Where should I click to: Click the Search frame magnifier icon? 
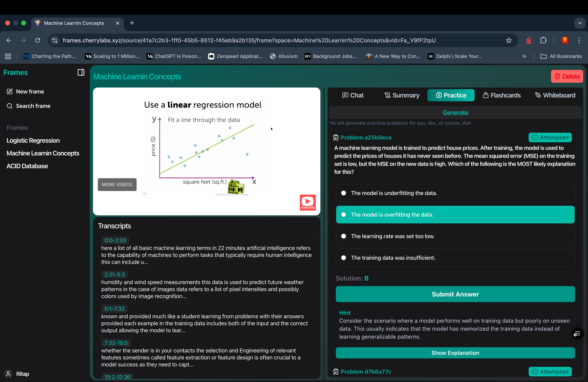pyautogui.click(x=10, y=106)
